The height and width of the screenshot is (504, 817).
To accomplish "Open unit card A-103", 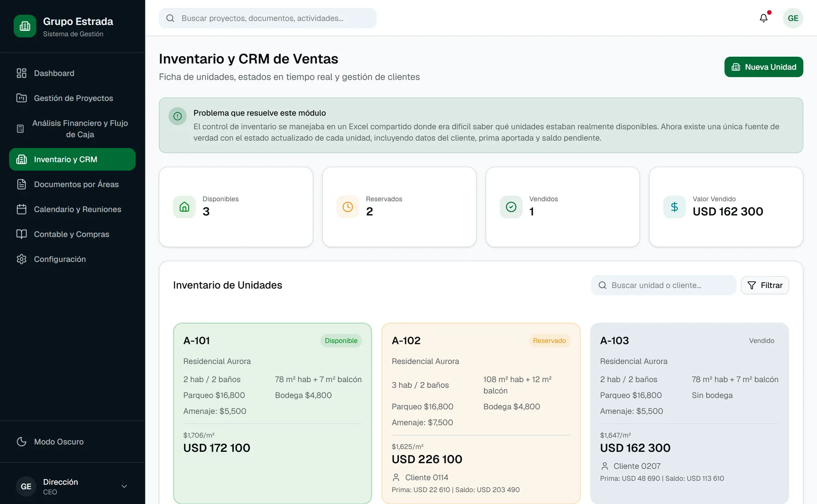I will [689, 413].
